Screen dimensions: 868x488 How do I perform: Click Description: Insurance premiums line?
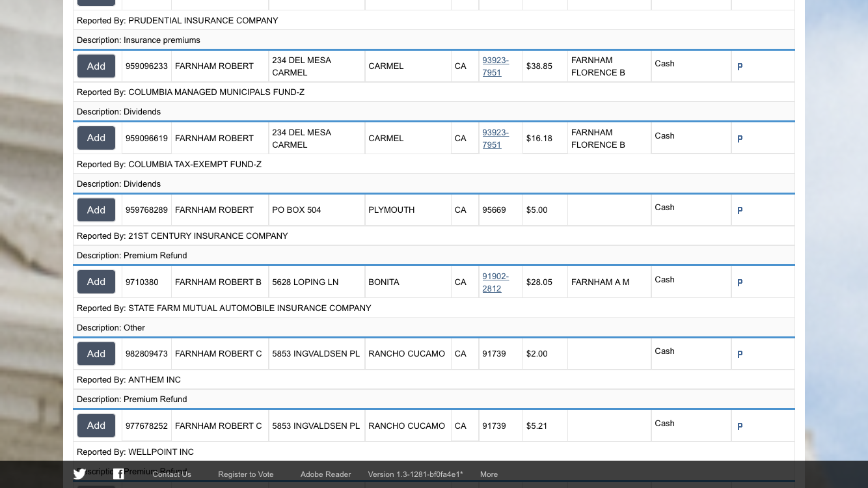pyautogui.click(x=434, y=40)
